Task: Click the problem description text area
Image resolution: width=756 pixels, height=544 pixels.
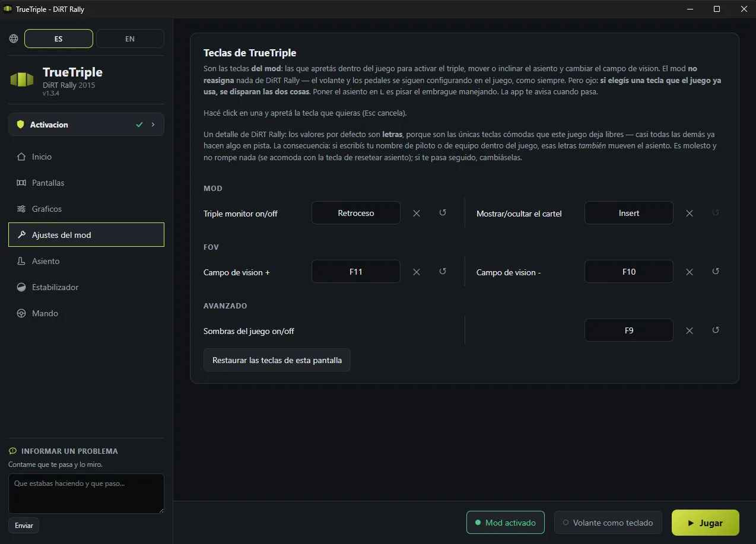Action: pos(86,494)
